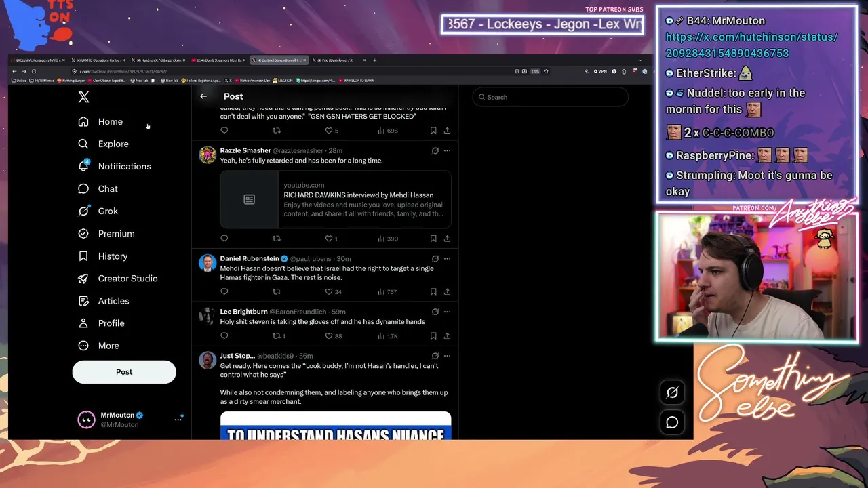Open Daniel Rubenstein's profile name link

click(250, 258)
